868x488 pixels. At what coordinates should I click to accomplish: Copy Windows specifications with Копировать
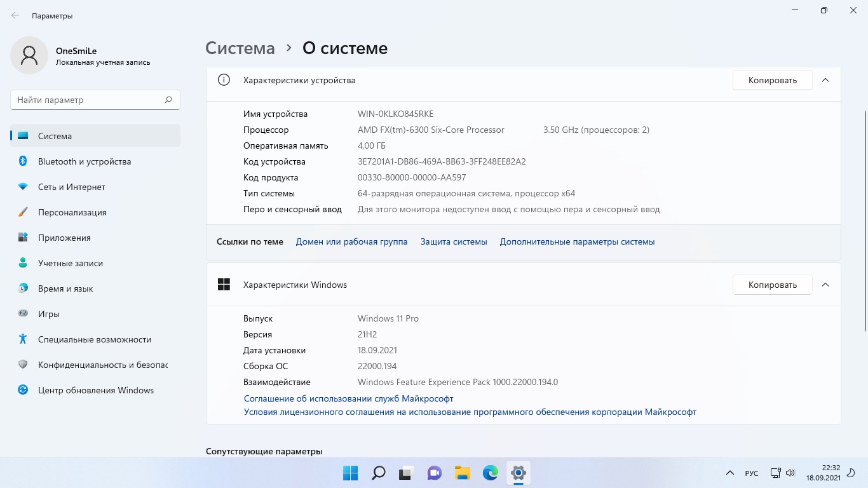pyautogui.click(x=773, y=285)
